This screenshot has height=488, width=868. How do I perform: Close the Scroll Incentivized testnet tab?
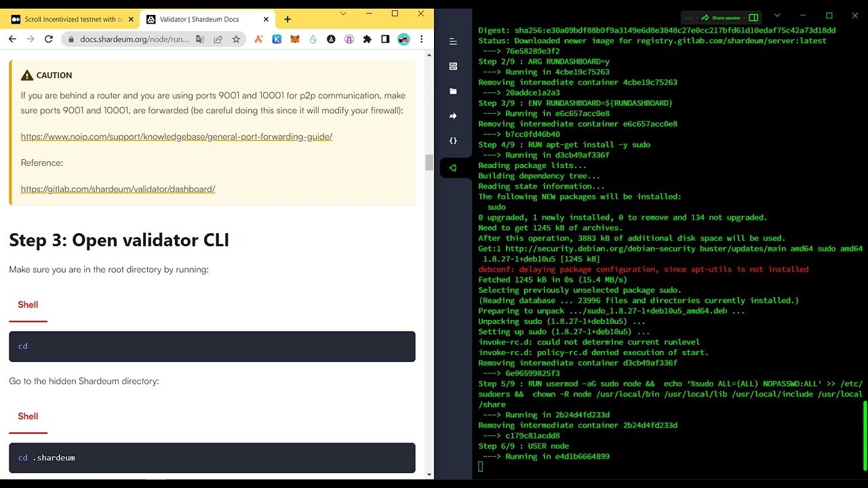coord(131,19)
